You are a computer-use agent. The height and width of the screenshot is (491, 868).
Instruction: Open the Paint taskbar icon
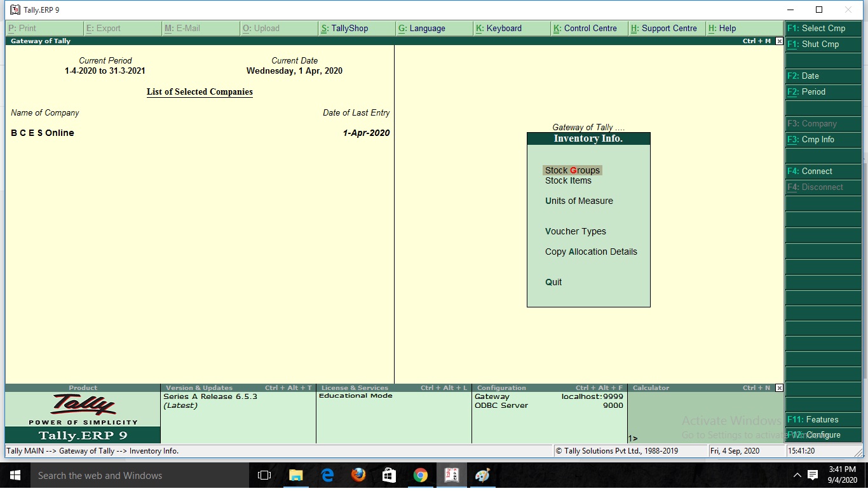click(x=482, y=475)
